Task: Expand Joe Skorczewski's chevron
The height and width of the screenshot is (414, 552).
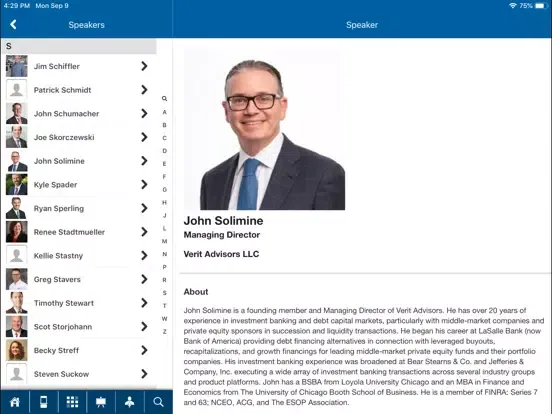Action: click(x=144, y=137)
